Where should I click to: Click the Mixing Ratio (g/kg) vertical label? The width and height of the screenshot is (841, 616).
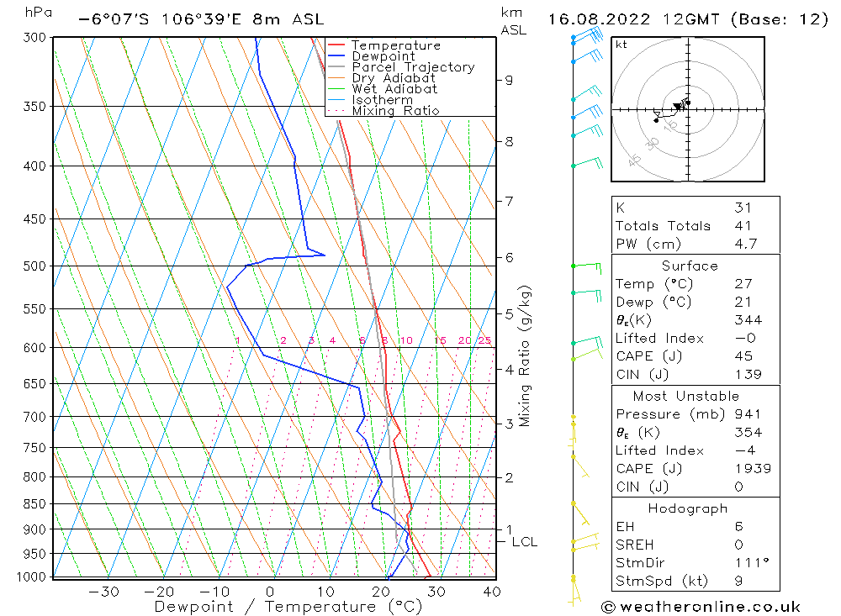click(x=524, y=356)
